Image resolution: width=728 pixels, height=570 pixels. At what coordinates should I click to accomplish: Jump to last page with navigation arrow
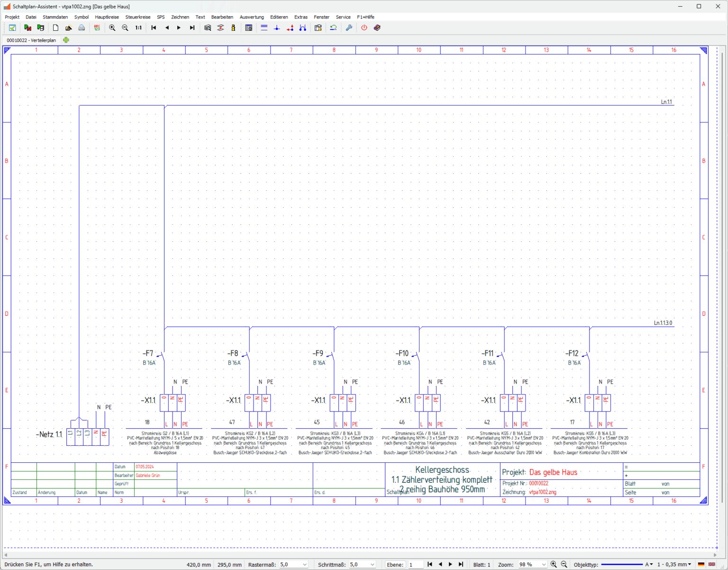click(x=461, y=564)
